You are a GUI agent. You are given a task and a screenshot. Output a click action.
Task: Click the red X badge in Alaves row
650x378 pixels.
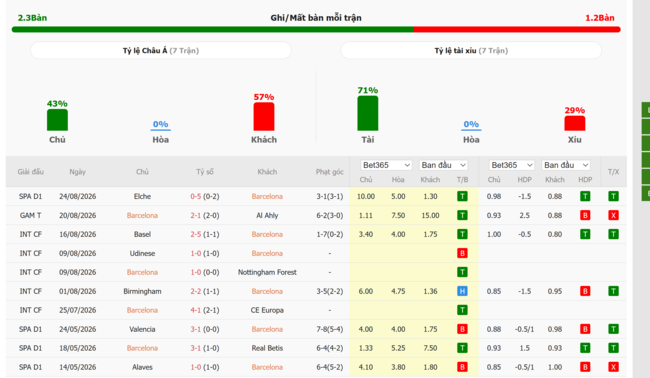coord(614,367)
